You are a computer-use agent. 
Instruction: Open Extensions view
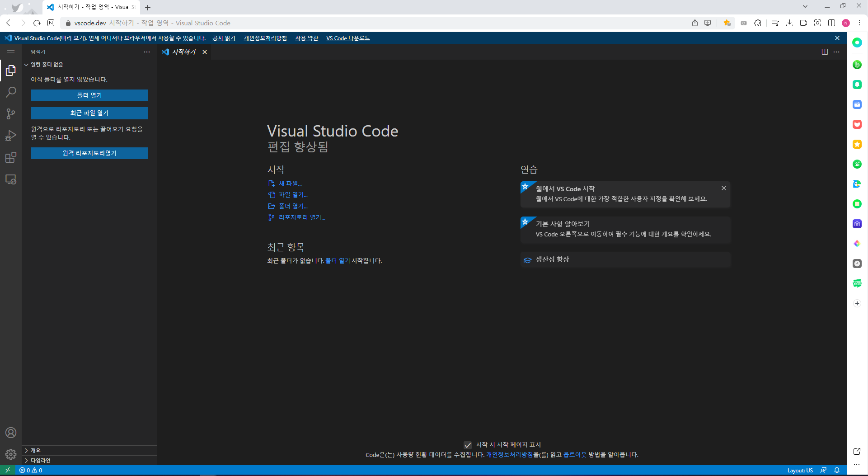click(11, 157)
